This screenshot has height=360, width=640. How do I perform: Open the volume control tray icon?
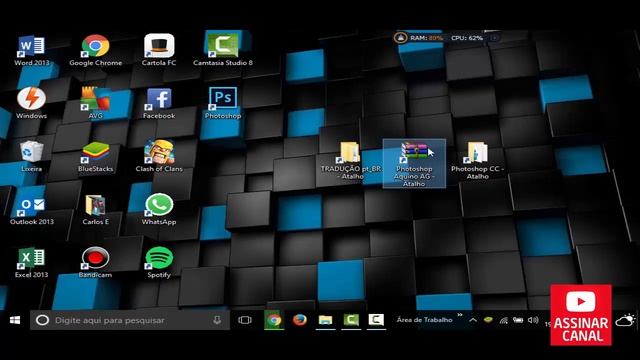pos(533,320)
